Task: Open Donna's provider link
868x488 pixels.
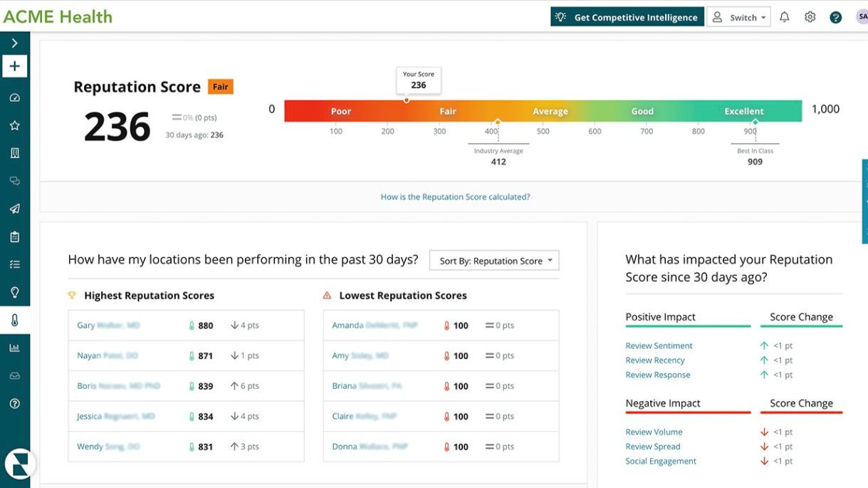Action: [x=370, y=447]
